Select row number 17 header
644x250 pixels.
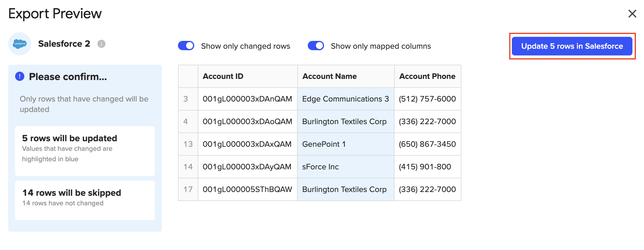tap(188, 189)
